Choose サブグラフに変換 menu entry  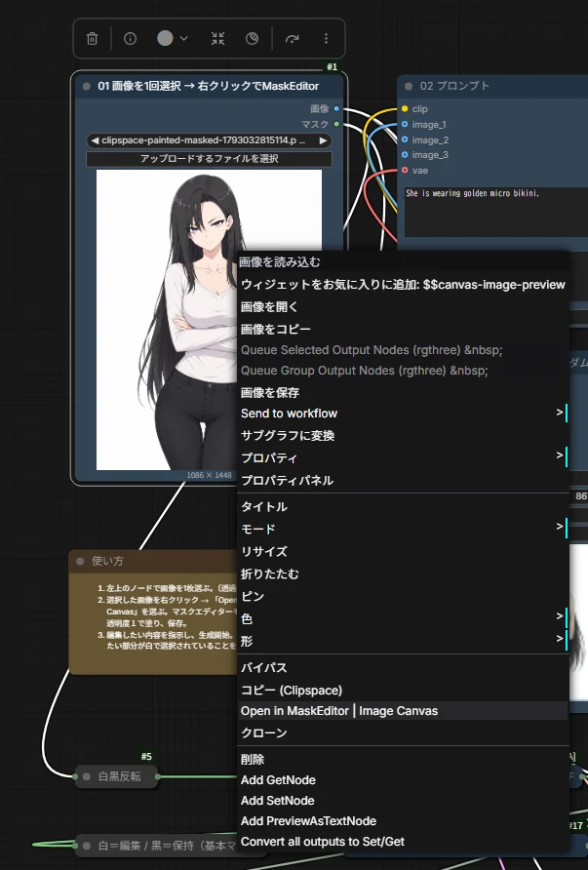tap(404, 436)
